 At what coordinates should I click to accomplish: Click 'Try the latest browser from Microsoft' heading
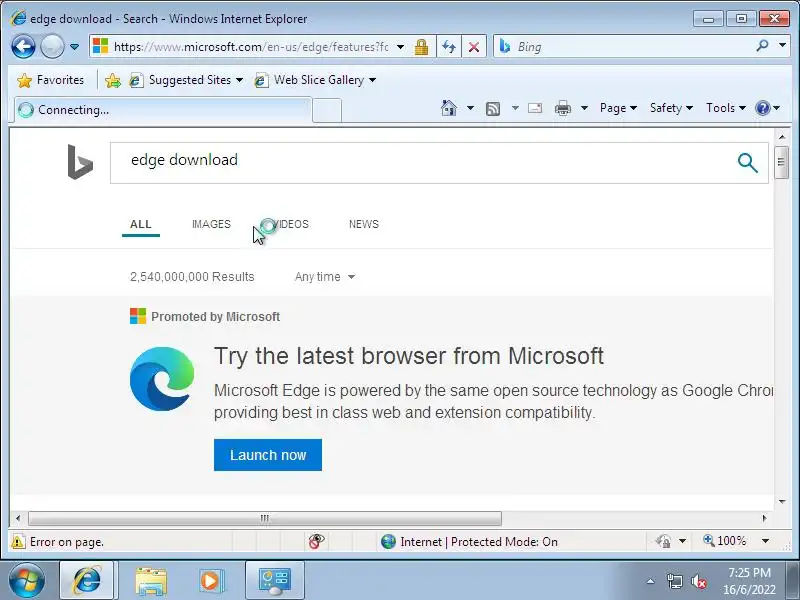point(409,356)
